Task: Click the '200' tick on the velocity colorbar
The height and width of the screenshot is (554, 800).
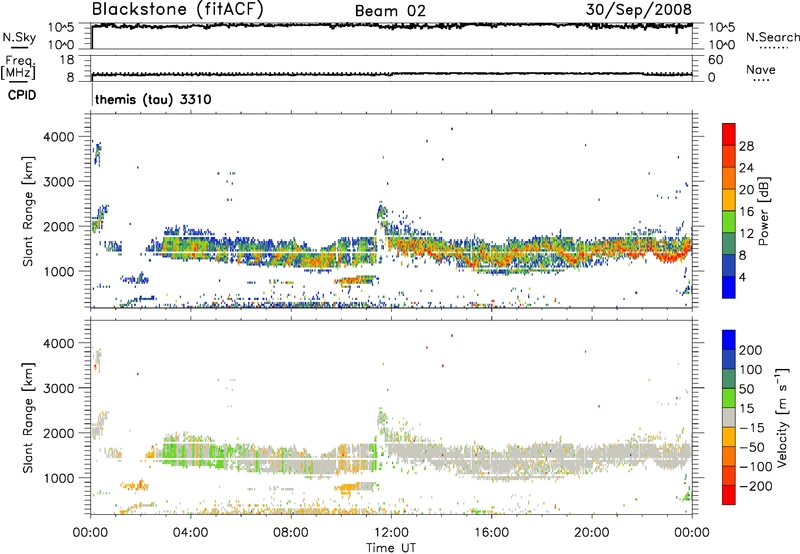Action: [751, 350]
